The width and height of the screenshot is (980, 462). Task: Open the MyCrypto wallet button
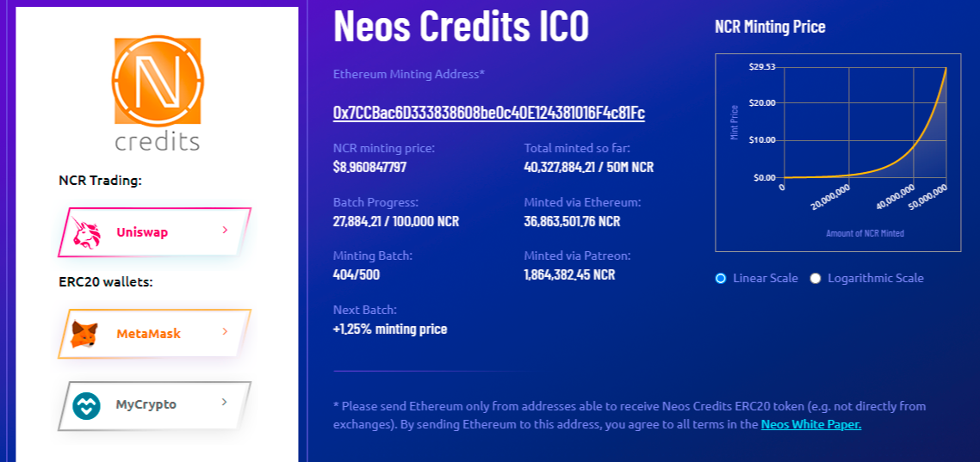(x=153, y=404)
